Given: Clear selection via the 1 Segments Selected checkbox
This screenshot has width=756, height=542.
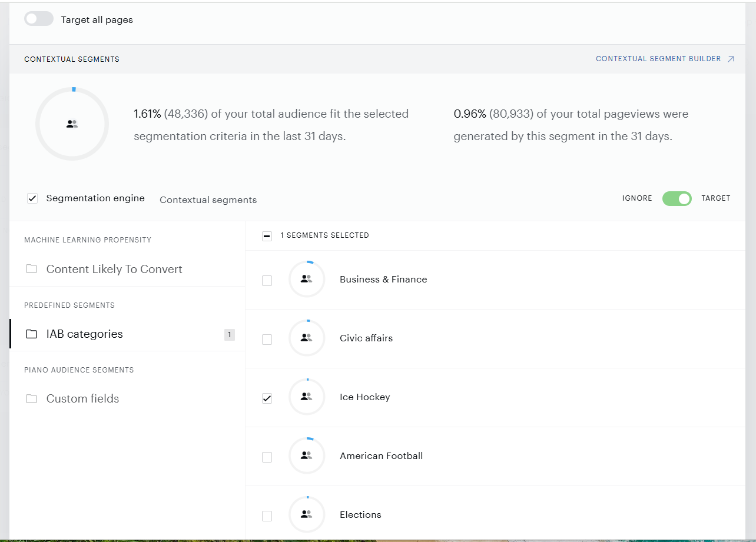Looking at the screenshot, I should pyautogui.click(x=267, y=236).
